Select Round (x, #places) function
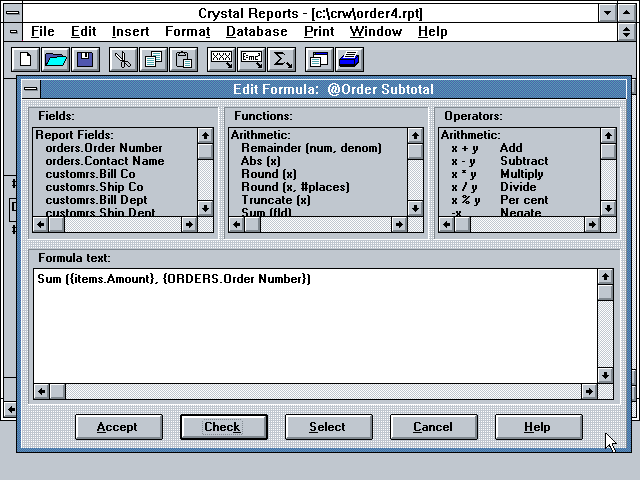 (295, 187)
